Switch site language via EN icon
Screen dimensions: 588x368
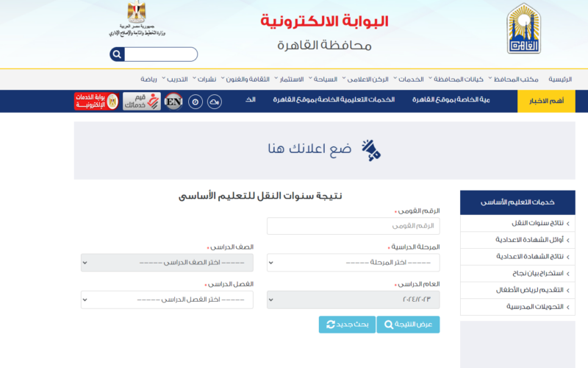[x=173, y=102]
